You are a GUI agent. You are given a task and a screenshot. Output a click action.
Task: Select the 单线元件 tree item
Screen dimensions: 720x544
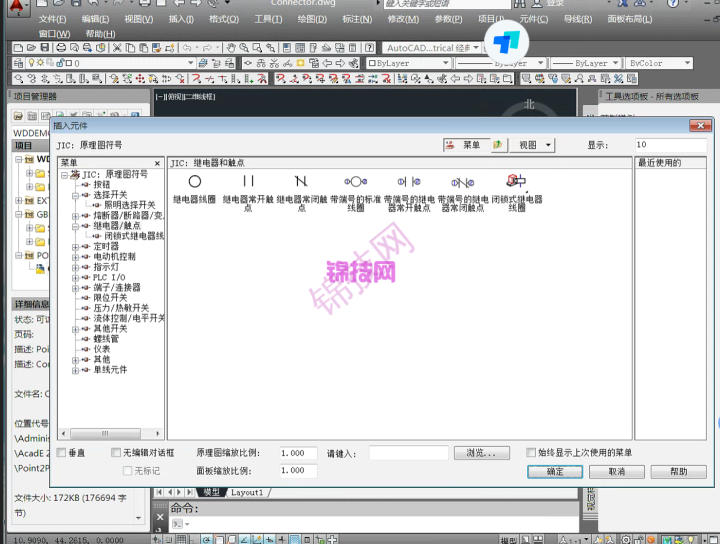click(110, 370)
